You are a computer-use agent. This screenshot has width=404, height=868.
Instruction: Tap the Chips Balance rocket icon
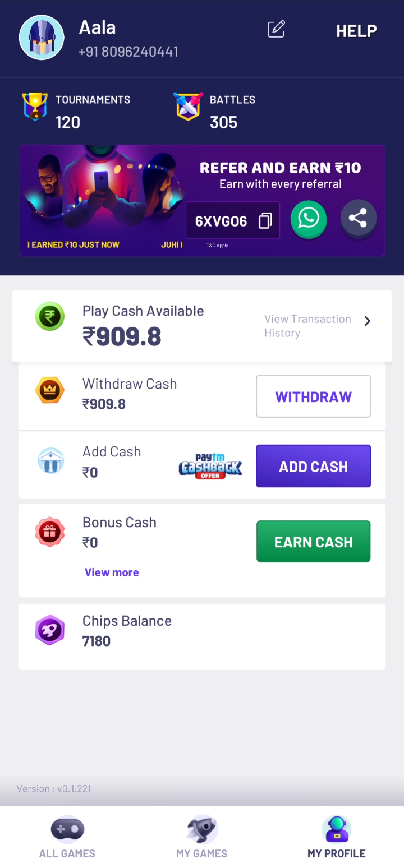point(50,630)
